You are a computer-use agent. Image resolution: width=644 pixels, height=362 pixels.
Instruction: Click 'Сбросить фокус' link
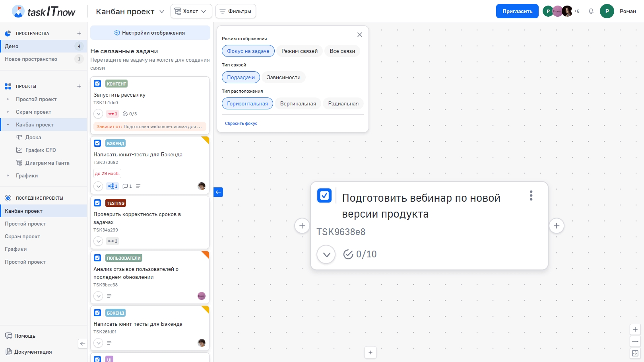(241, 123)
